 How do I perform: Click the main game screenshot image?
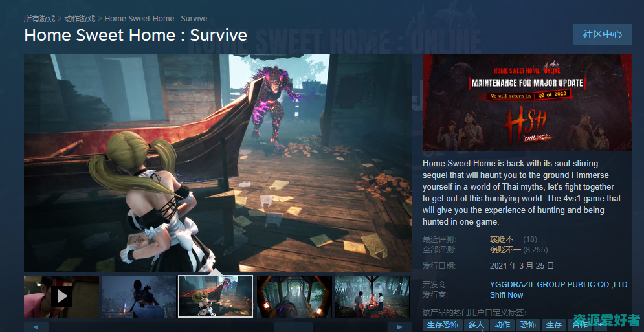(218, 162)
